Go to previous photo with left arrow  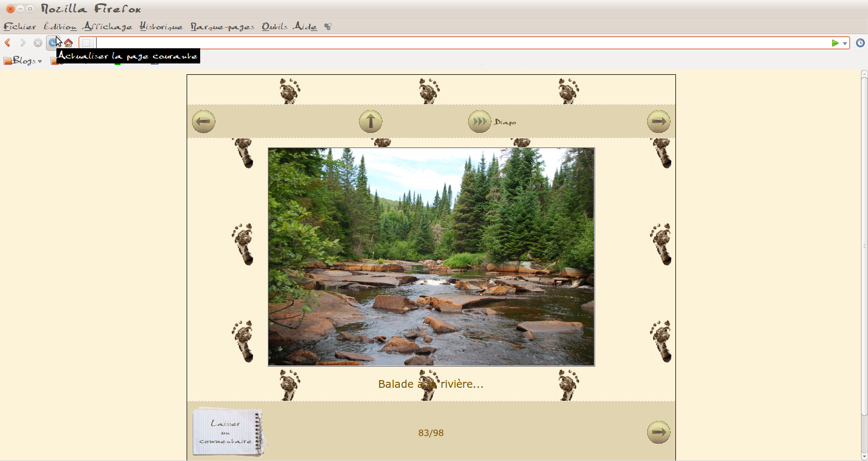(203, 121)
